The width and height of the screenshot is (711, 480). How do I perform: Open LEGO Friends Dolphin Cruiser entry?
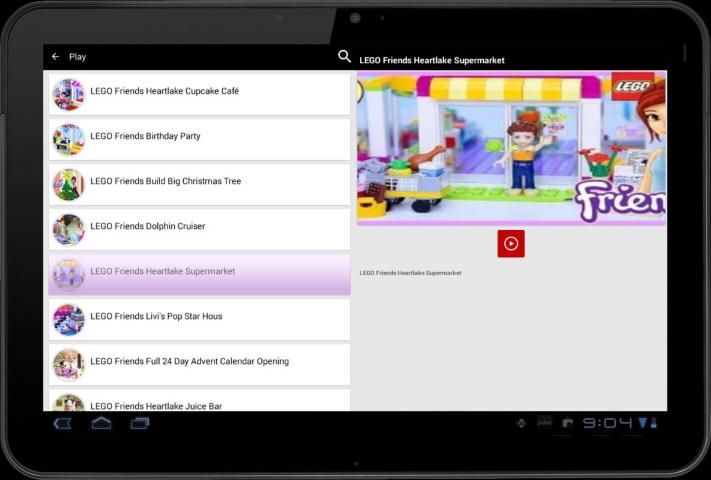pyautogui.click(x=200, y=227)
